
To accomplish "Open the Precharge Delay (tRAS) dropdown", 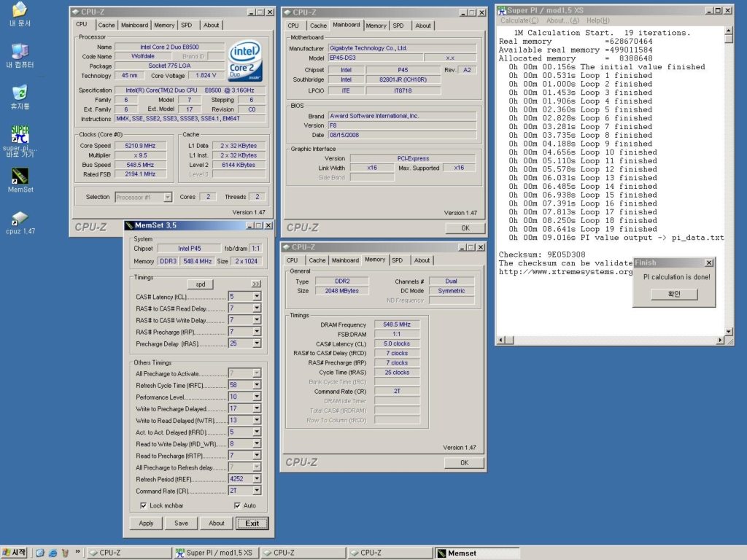I will (x=257, y=343).
